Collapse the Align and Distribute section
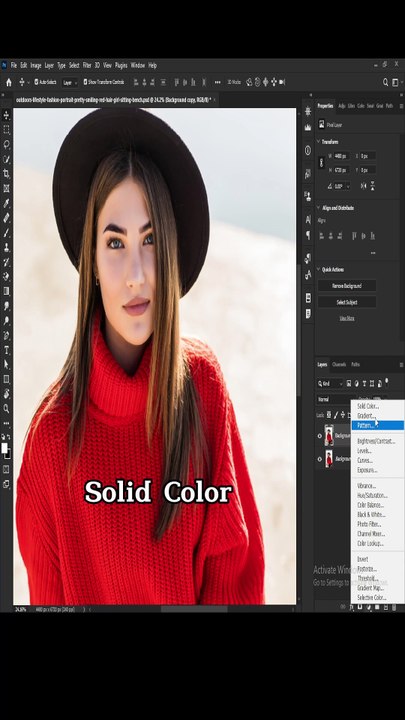 (319, 208)
